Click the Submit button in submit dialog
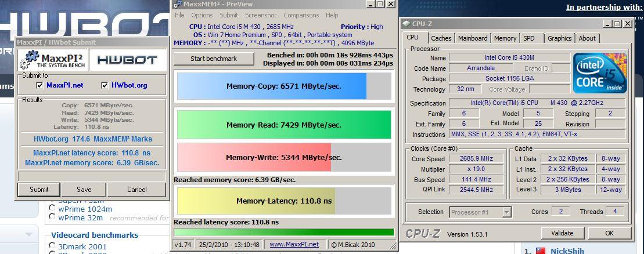This screenshot has width=644, height=254. 39,190
